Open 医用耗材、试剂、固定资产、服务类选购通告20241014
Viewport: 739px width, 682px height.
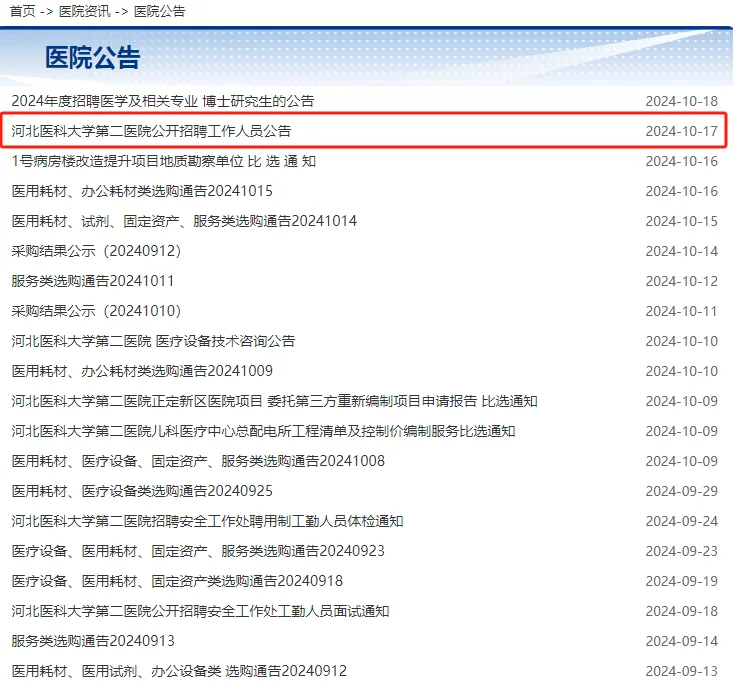[184, 221]
